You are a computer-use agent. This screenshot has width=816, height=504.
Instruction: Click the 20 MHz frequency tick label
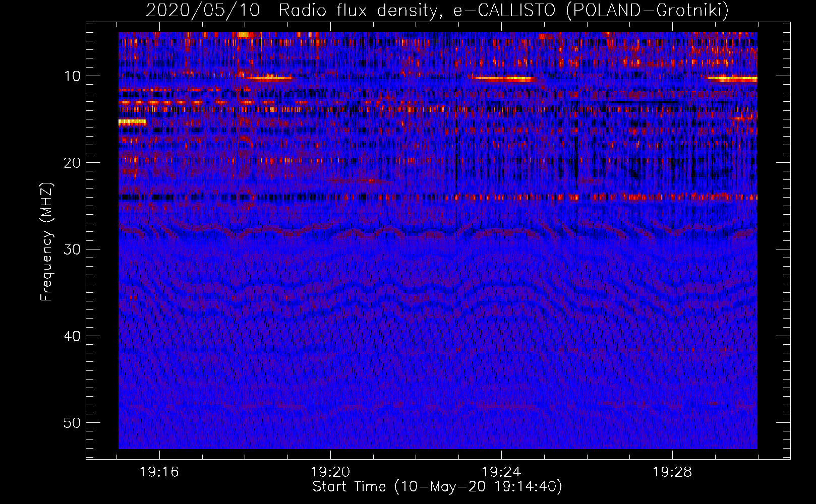point(73,163)
